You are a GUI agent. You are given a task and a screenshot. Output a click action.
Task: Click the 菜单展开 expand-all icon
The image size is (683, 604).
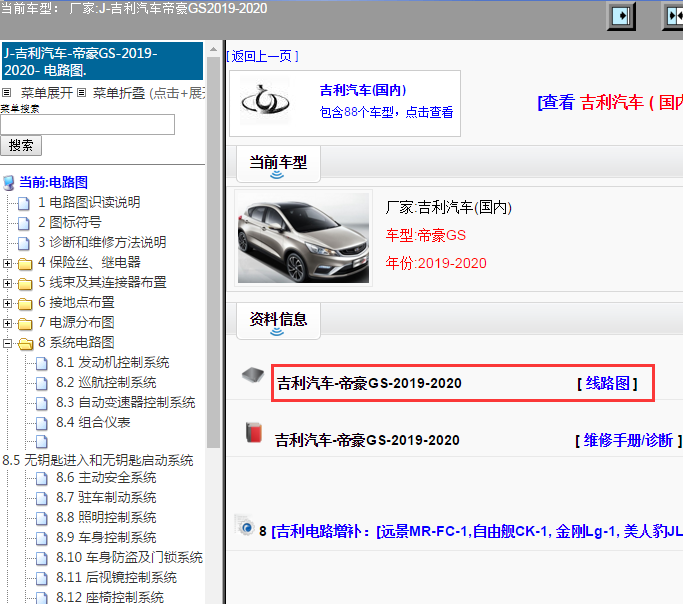pos(7,92)
